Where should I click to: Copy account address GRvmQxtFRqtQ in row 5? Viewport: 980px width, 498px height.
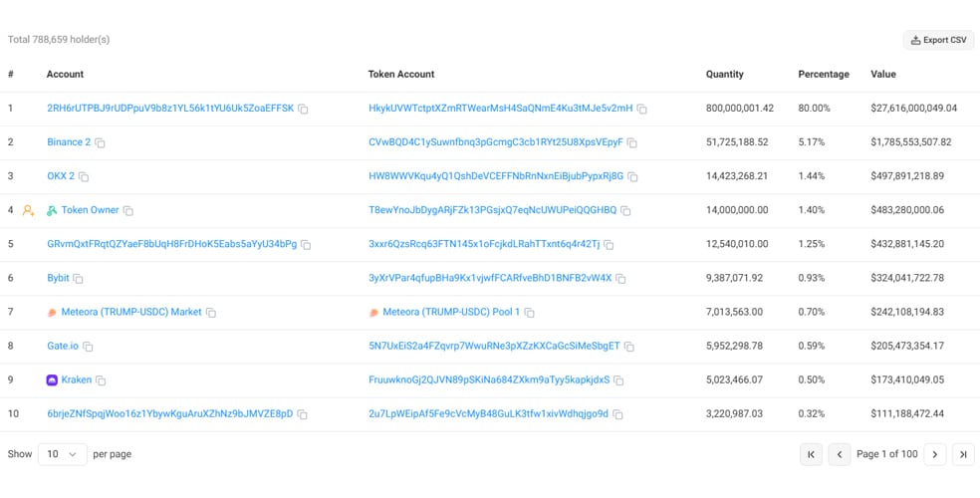[x=307, y=245]
